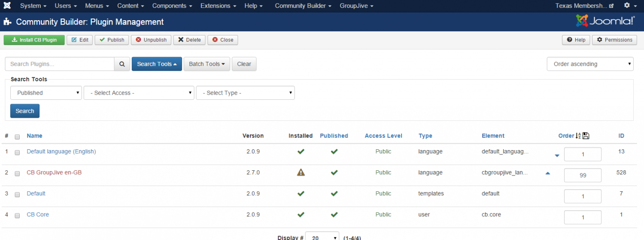This screenshot has width=644, height=240.
Task: Sort the table by Name column
Action: [x=34, y=135]
